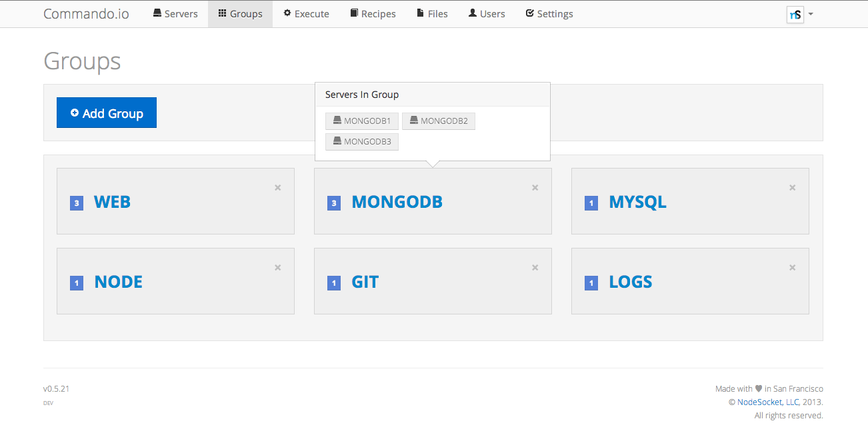Screen dimensions: 868x447
Task: Open the MONGODB group
Action: tap(397, 202)
